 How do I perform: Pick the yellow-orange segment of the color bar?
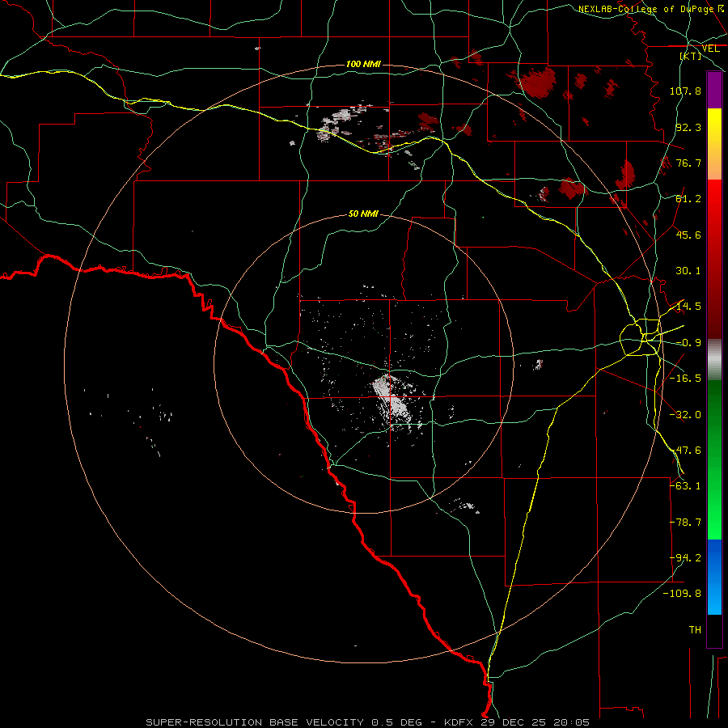(714, 144)
